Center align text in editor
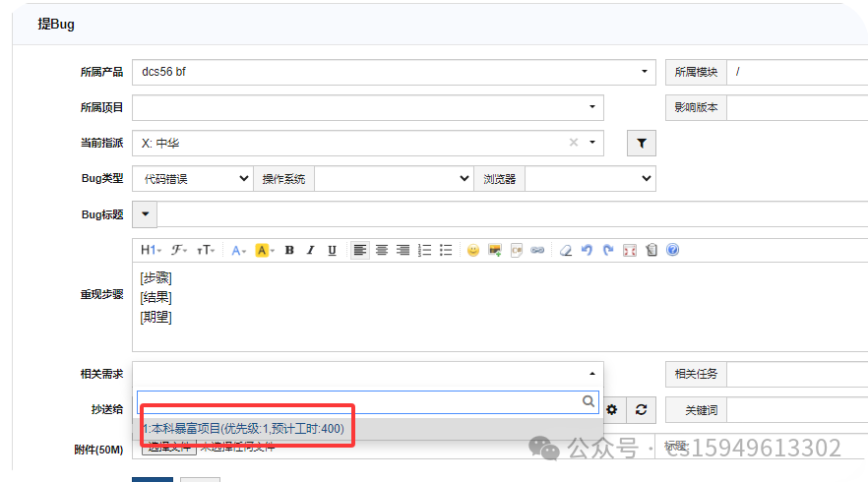 (x=382, y=250)
